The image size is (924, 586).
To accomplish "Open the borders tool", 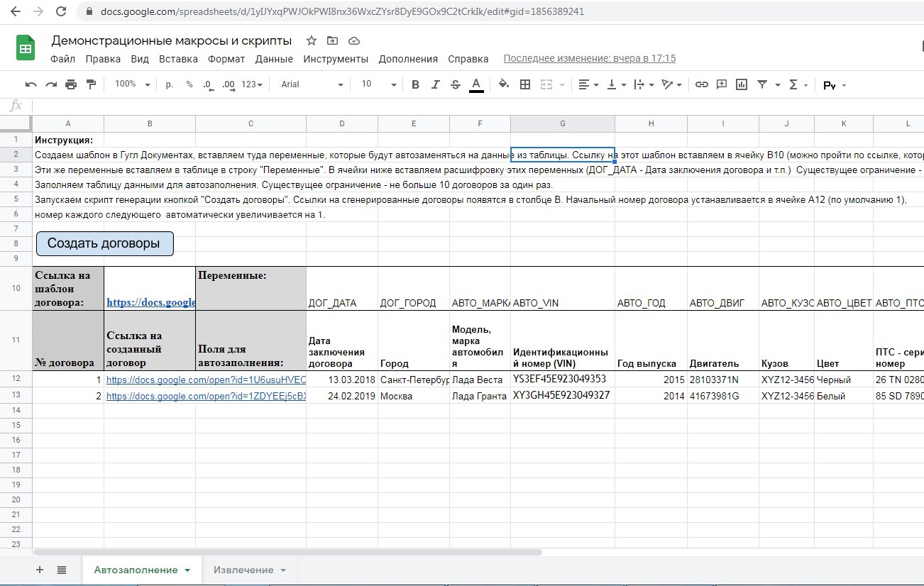I will tap(525, 84).
